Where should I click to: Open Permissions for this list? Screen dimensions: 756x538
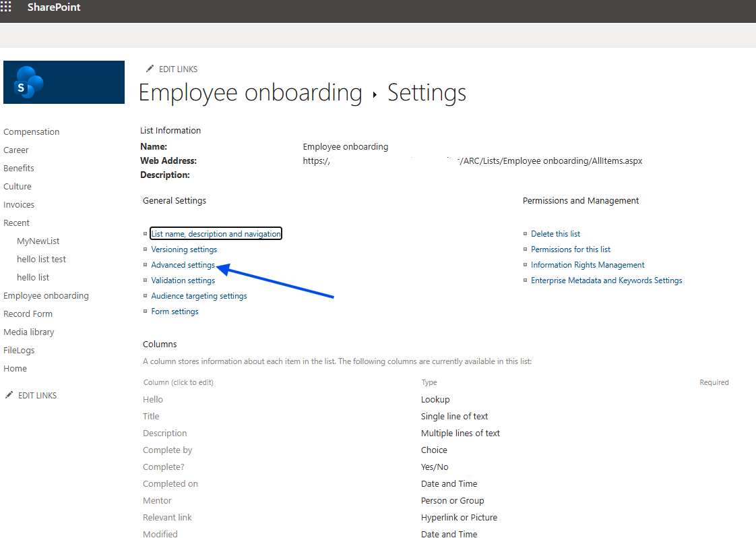click(570, 249)
